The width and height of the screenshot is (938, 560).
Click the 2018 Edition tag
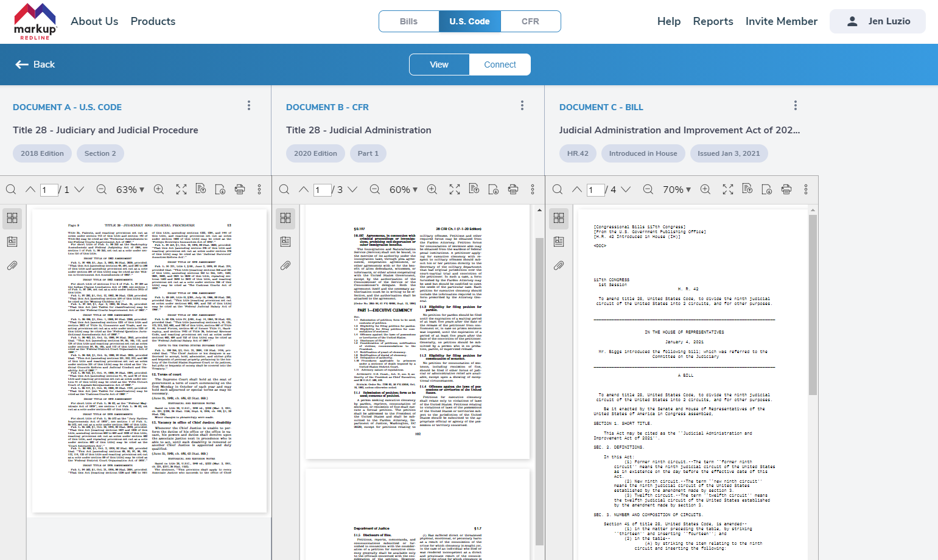point(42,153)
